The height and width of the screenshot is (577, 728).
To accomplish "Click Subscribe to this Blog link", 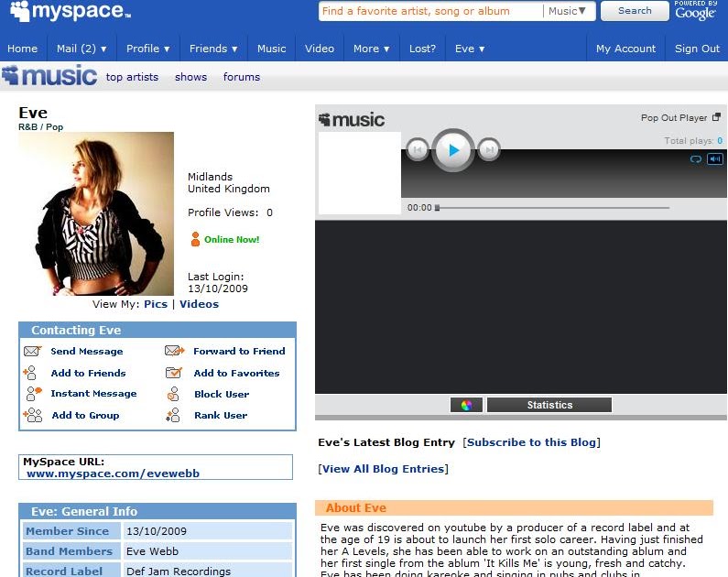I will point(531,442).
